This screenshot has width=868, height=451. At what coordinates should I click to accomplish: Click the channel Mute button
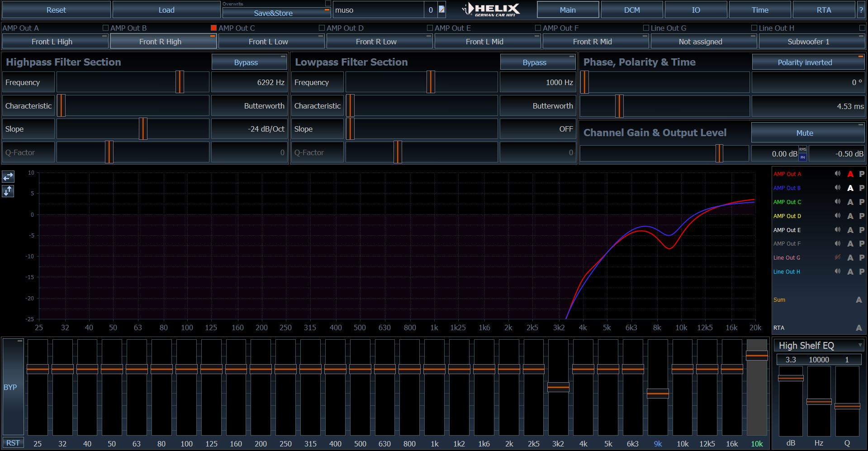808,133
